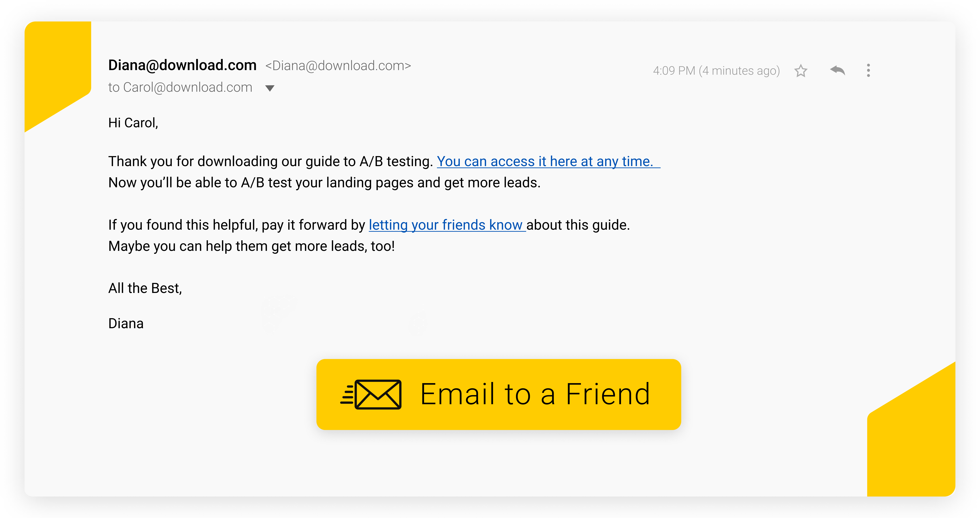
Task: Click the yellow top-left corner shape
Action: (53, 65)
